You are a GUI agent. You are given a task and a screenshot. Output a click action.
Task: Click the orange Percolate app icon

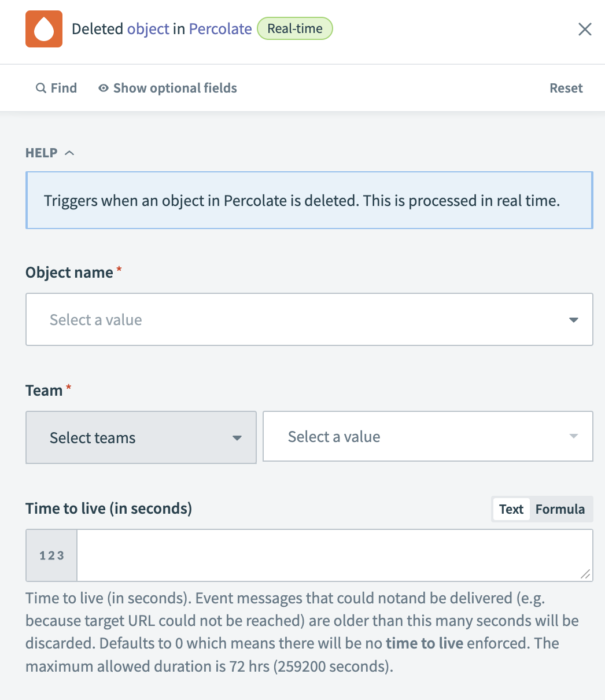[43, 28]
